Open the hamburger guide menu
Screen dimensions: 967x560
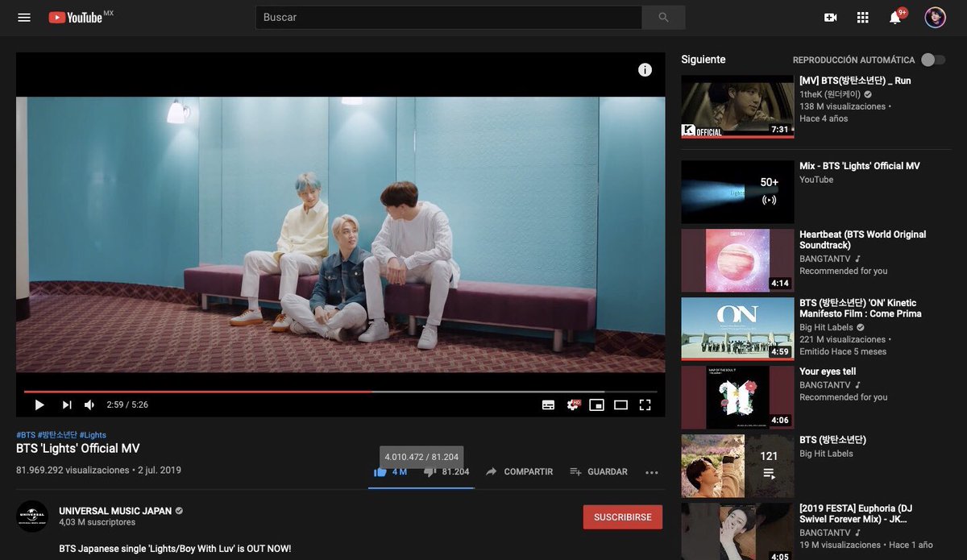coord(24,17)
